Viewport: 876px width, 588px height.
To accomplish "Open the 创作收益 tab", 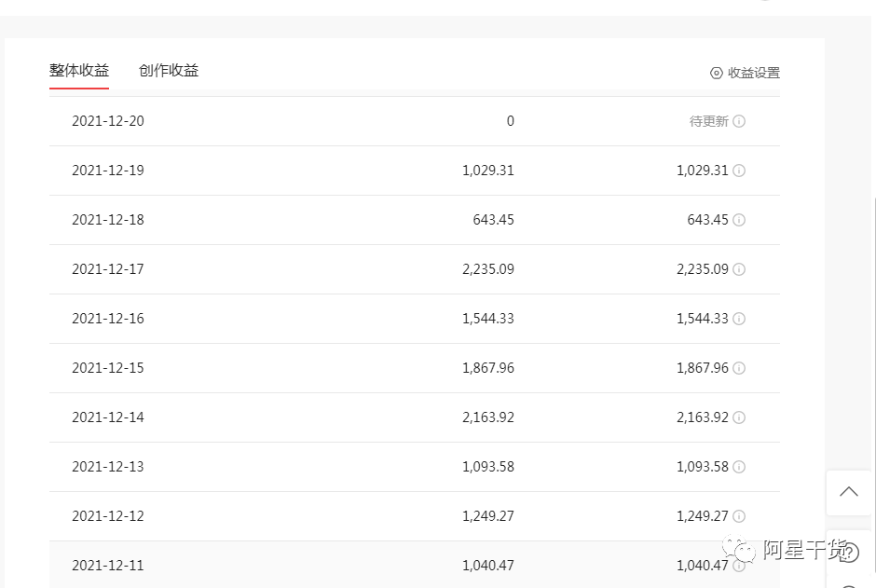I will tap(169, 71).
